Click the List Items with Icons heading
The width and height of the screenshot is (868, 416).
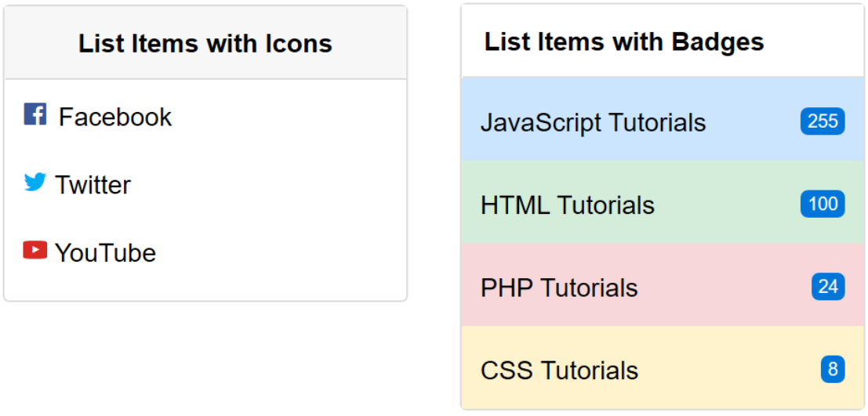[x=205, y=43]
